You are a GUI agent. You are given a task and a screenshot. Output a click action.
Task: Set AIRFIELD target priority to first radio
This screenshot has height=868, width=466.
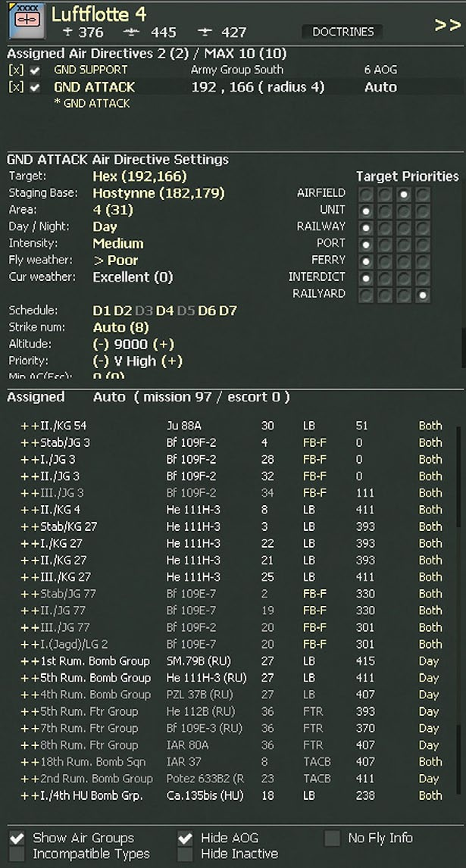pyautogui.click(x=367, y=194)
